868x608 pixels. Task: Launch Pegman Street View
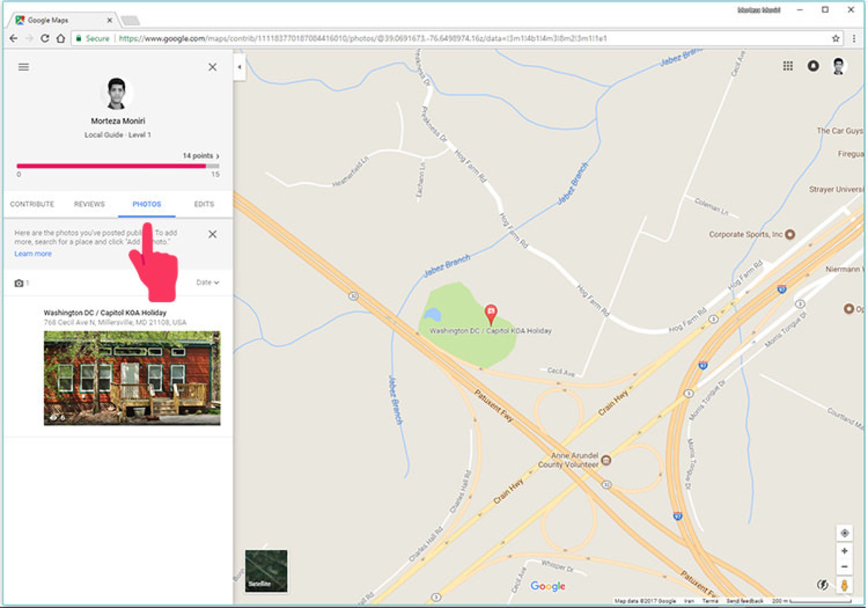click(844, 584)
